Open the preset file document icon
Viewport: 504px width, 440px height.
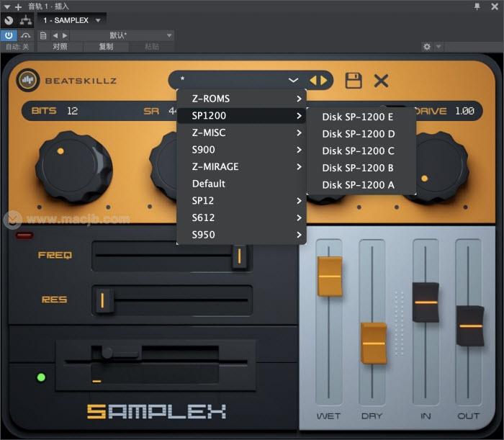(43, 35)
